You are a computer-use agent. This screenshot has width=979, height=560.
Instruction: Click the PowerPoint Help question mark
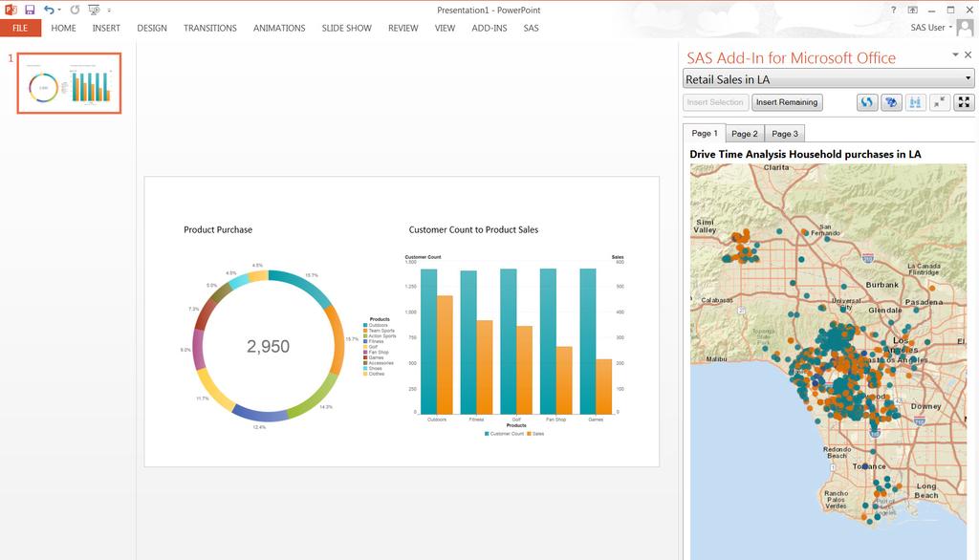(x=894, y=10)
